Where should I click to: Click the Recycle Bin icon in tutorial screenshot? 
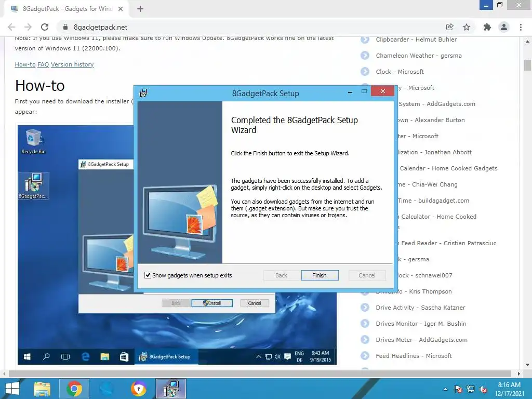[33, 141]
